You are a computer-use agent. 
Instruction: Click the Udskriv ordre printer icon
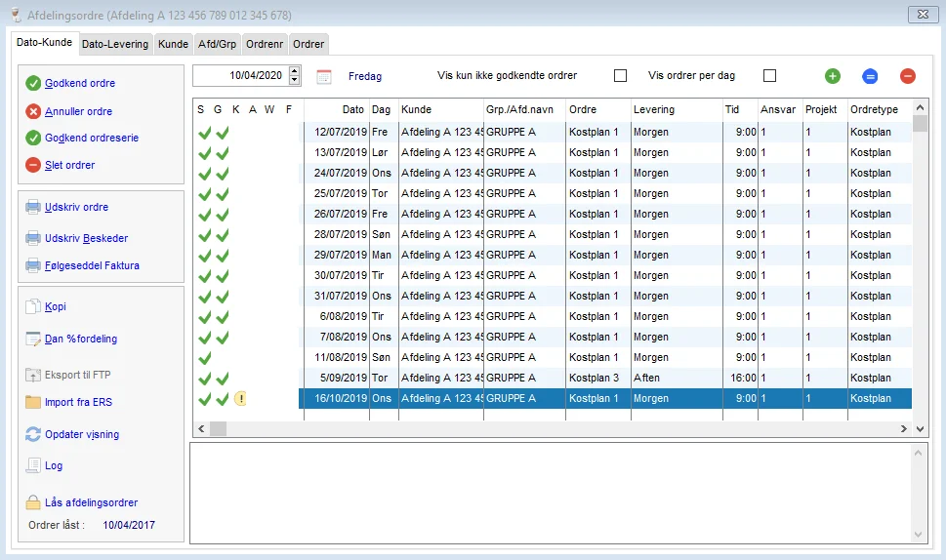[x=33, y=208]
